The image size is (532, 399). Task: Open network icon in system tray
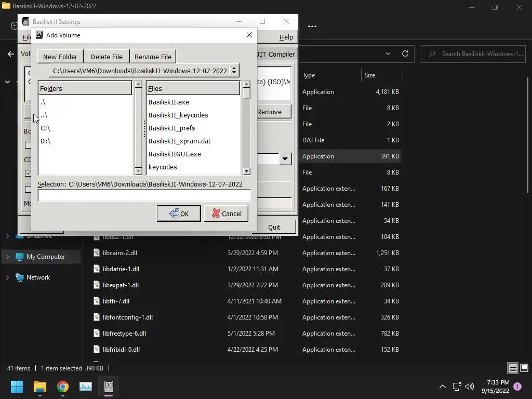[457, 386]
